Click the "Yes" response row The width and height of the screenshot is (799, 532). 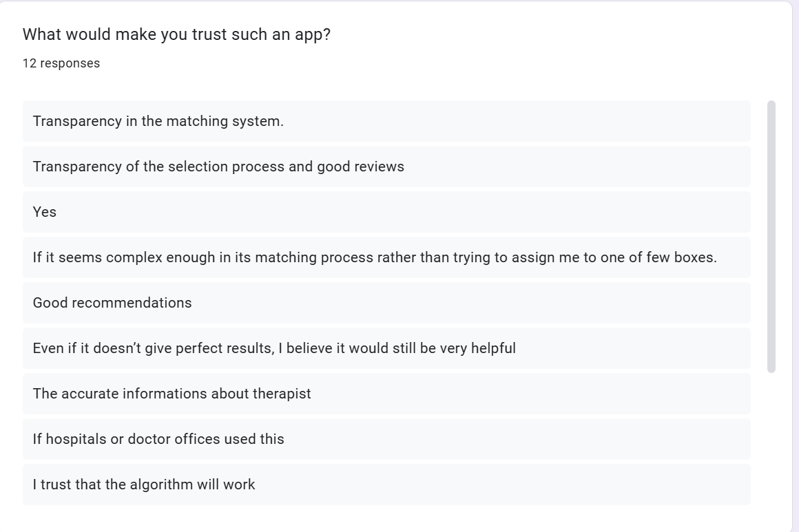(45, 212)
